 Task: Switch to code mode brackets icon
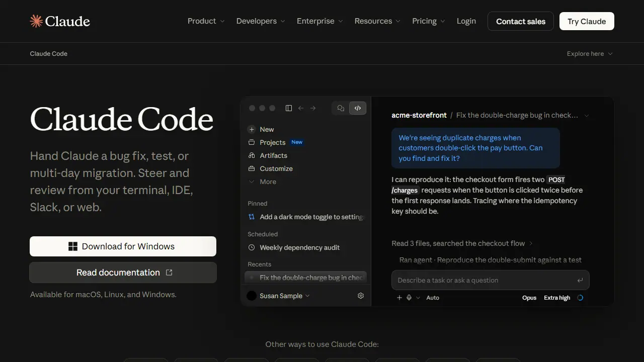[358, 108]
